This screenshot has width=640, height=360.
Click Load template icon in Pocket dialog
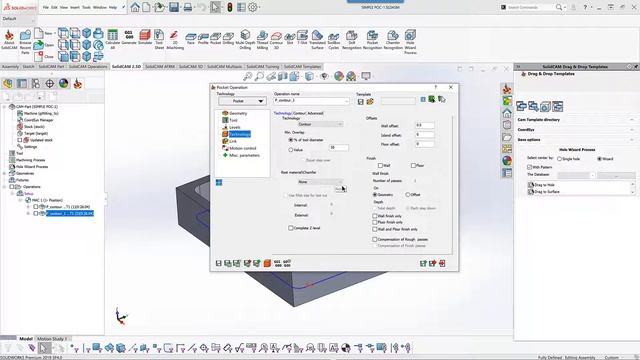pyautogui.click(x=370, y=102)
